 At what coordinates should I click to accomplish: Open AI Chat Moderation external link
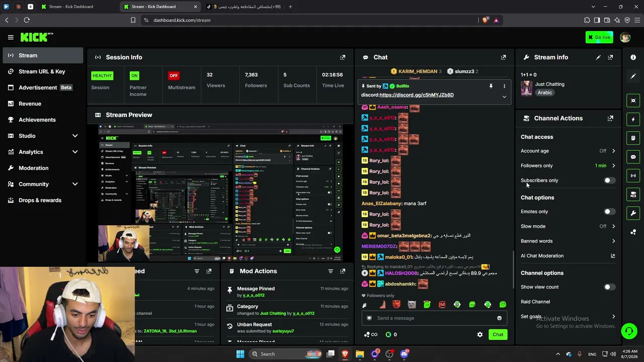pyautogui.click(x=613, y=256)
